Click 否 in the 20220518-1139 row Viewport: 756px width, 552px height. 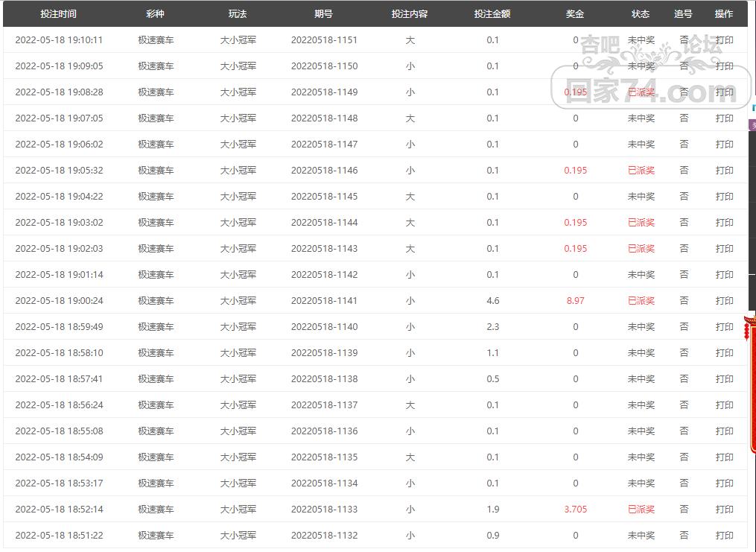coord(684,352)
